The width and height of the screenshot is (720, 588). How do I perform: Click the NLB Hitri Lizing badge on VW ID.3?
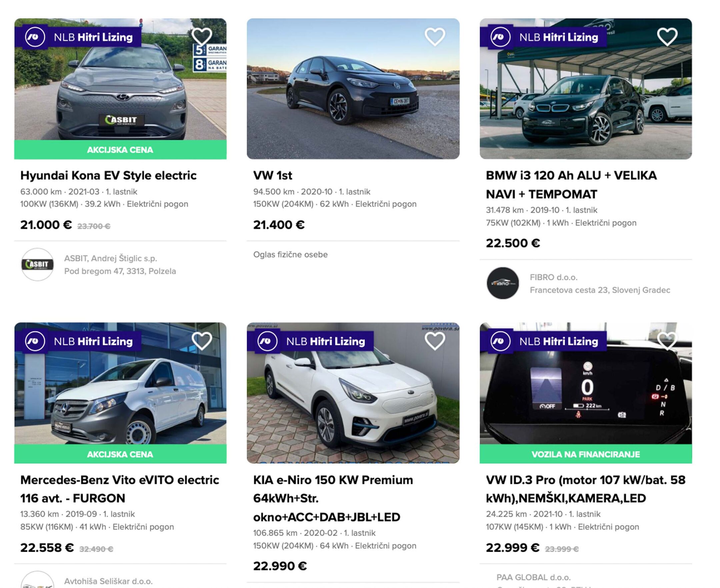544,341
